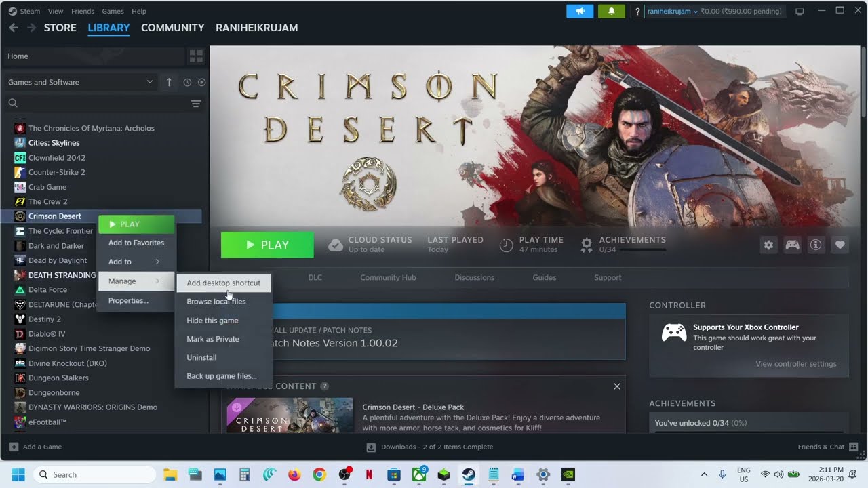Viewport: 868px width, 488px height.
Task: Open advanced library filter options icon
Action: pyautogui.click(x=196, y=103)
